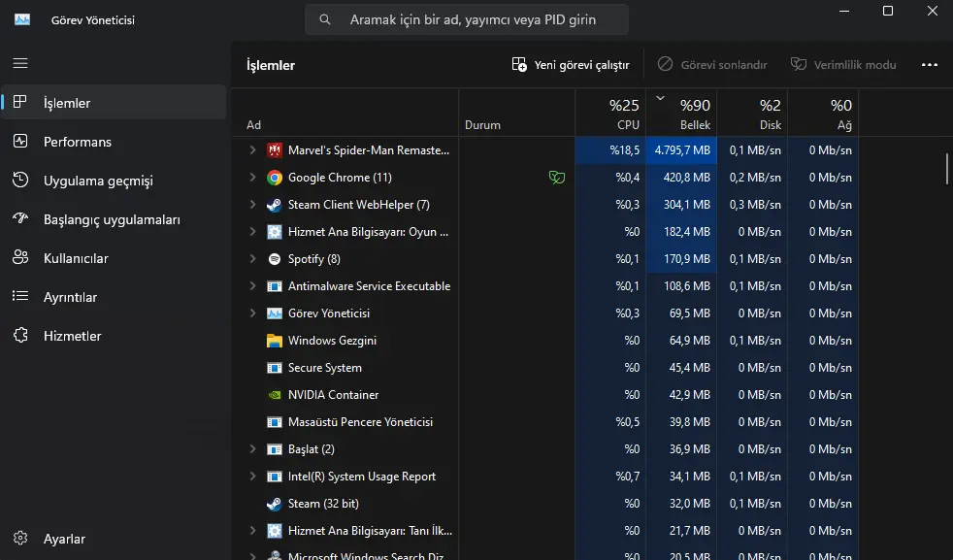Click the Spider-Man game icon
Image resolution: width=953 pixels, height=560 pixels.
[275, 150]
